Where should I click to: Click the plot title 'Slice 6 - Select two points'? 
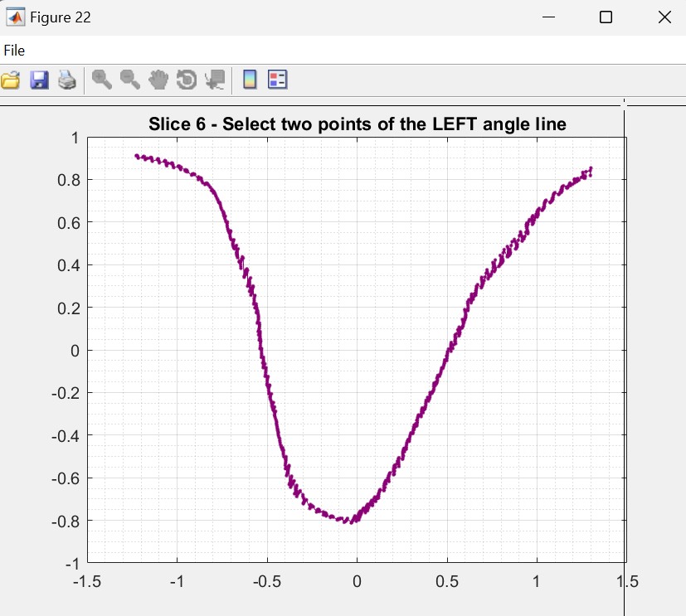click(357, 125)
